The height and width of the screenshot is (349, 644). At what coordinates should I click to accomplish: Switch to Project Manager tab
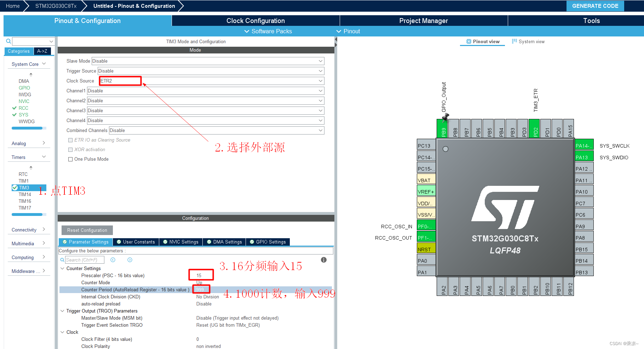[x=424, y=21]
